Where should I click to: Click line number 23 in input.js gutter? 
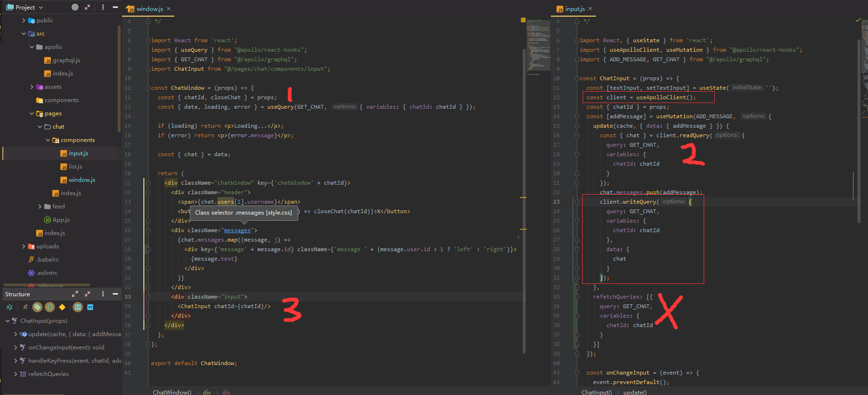[x=557, y=202]
